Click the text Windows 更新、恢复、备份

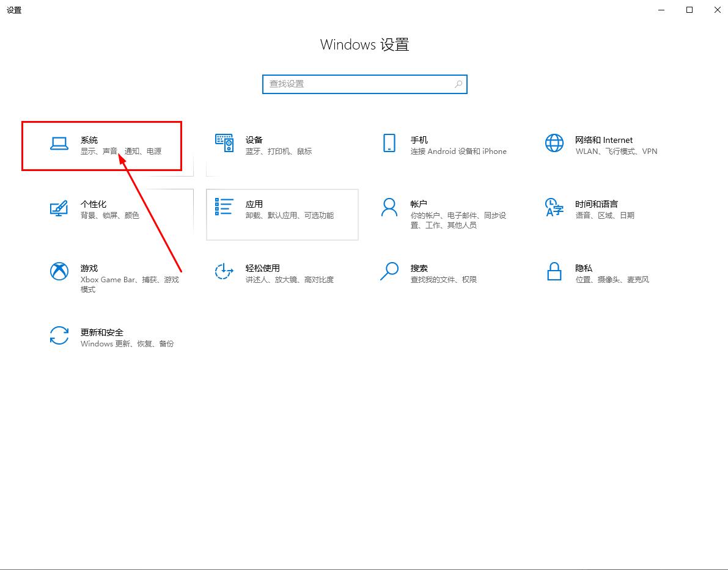127,343
